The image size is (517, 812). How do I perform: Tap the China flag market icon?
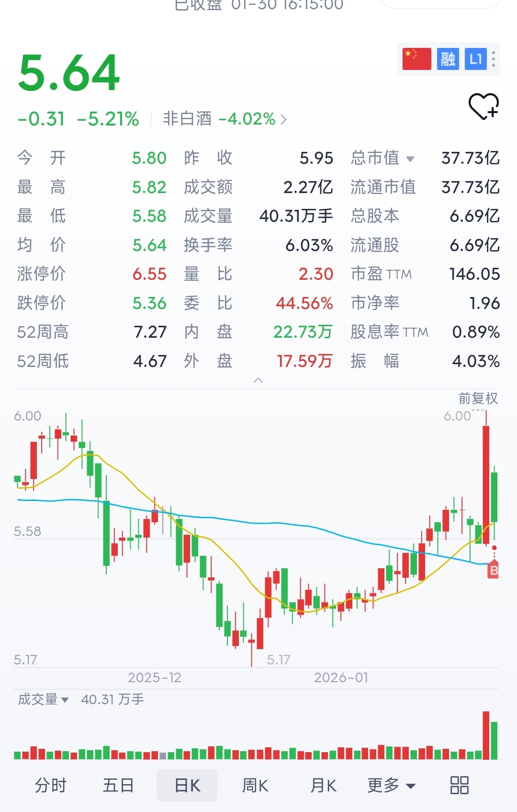pos(416,59)
